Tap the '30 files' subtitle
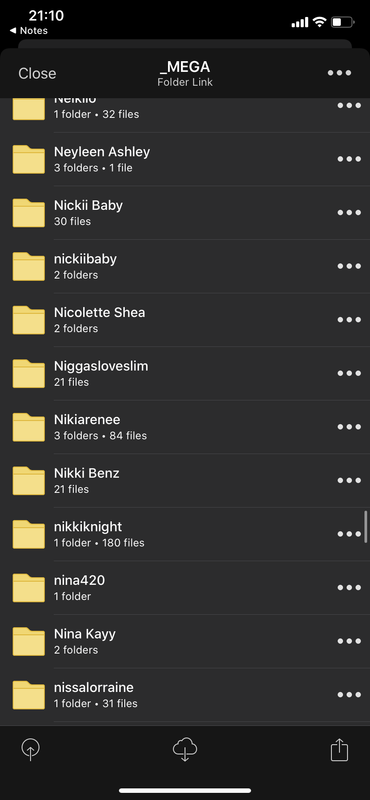The height and width of the screenshot is (800, 370). [72, 221]
